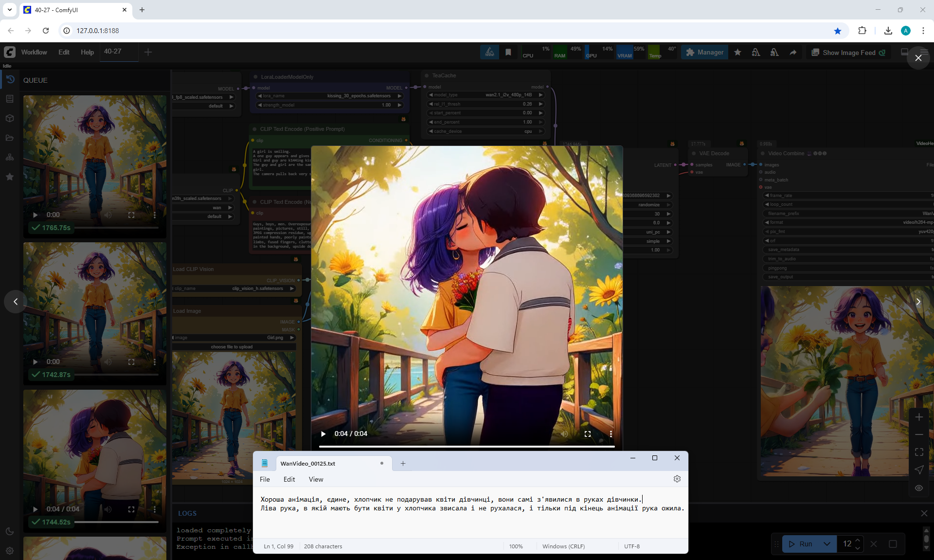934x560 pixels.
Task: Expand the TeaCache model_type selector
Action: tap(486, 95)
